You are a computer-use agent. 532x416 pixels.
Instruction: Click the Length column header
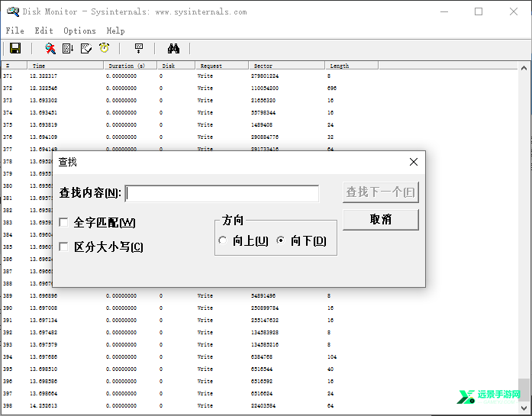tap(352, 66)
